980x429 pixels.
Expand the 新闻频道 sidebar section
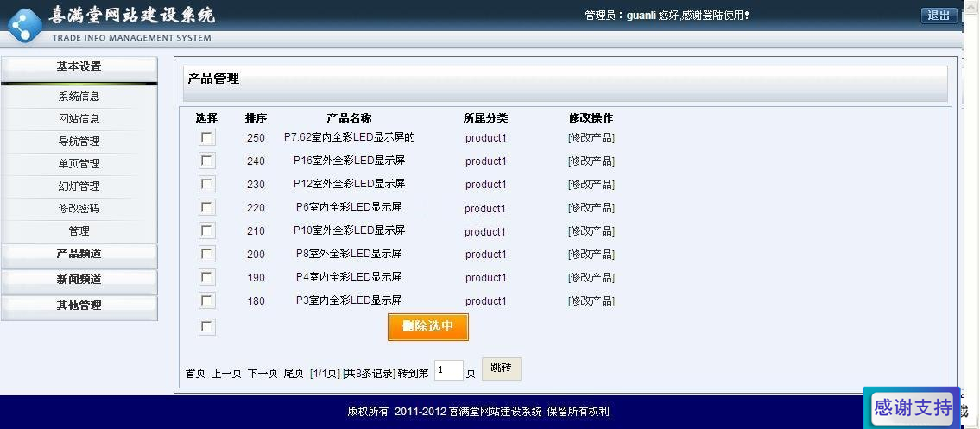pos(79,281)
